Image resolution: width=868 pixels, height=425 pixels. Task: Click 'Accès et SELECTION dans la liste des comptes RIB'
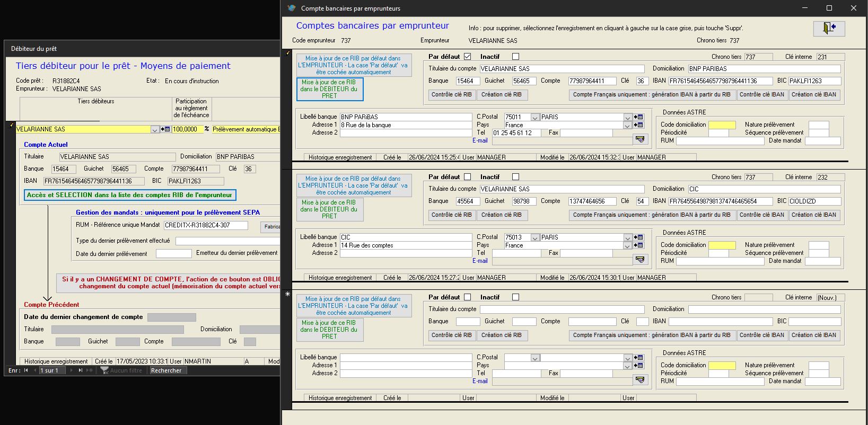point(130,195)
